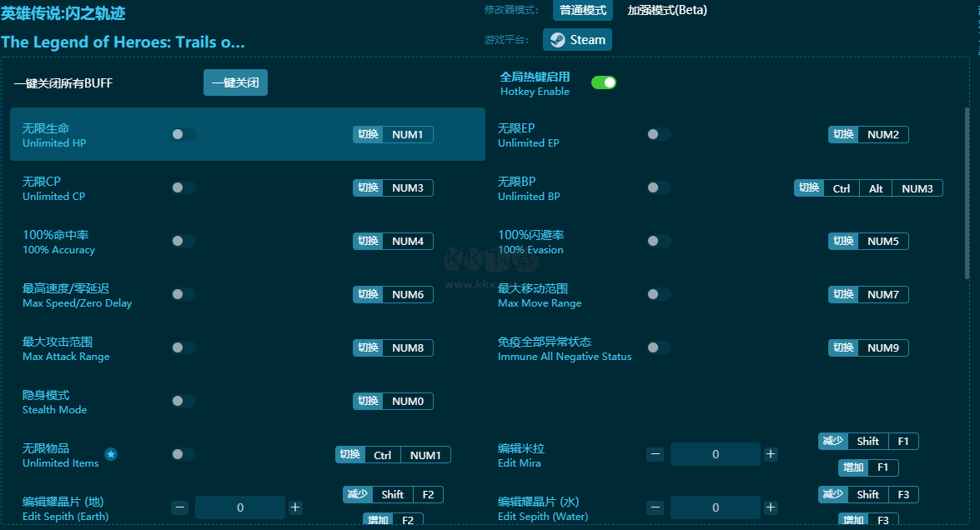Click the Immune All Negative Status label

(565, 357)
